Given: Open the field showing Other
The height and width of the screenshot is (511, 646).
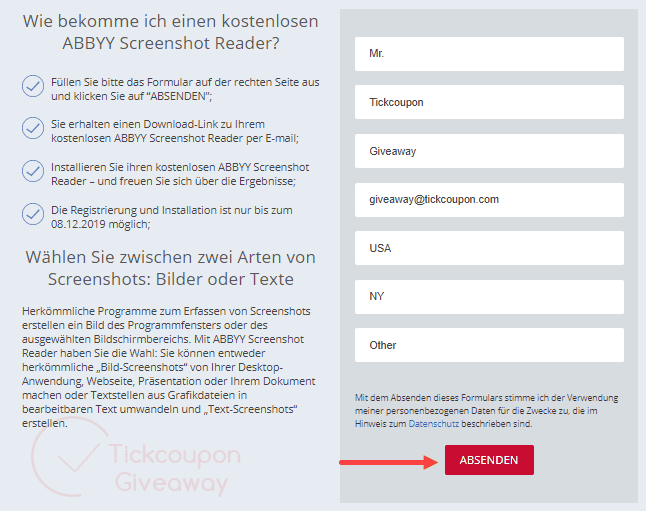Looking at the screenshot, I should (489, 345).
